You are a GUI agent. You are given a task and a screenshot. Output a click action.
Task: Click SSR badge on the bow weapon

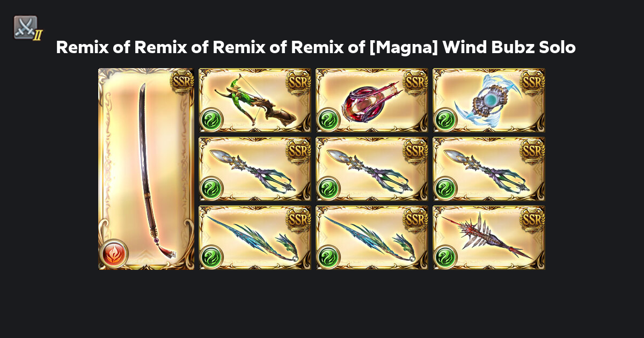pyautogui.click(x=298, y=81)
